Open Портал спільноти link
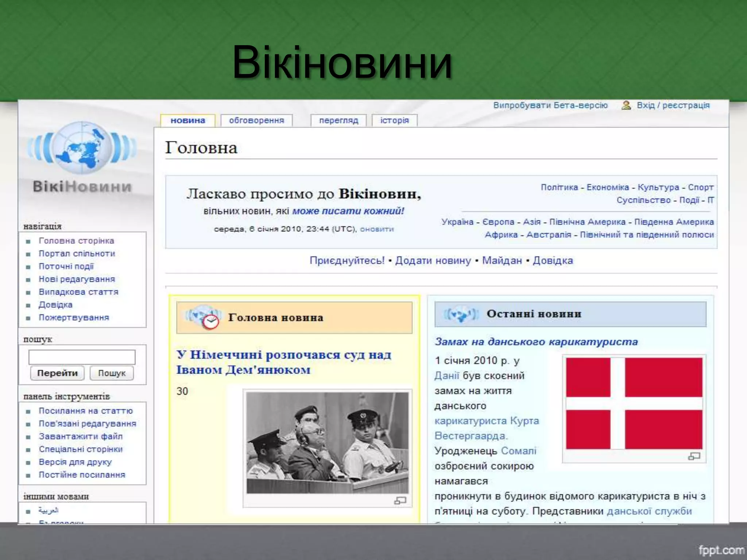747x560 pixels. point(77,253)
